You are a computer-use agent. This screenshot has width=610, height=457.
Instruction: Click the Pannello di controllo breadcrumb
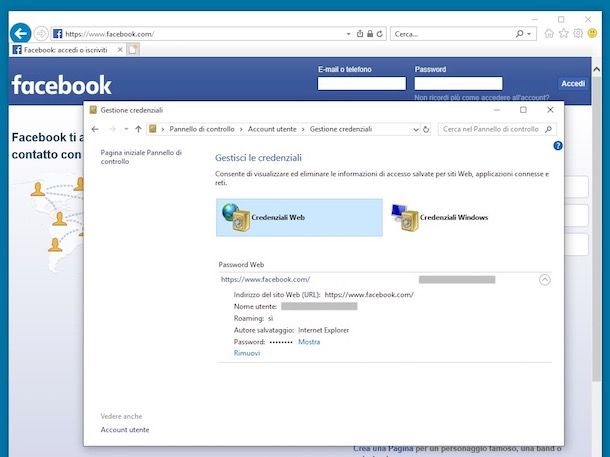[x=202, y=129]
